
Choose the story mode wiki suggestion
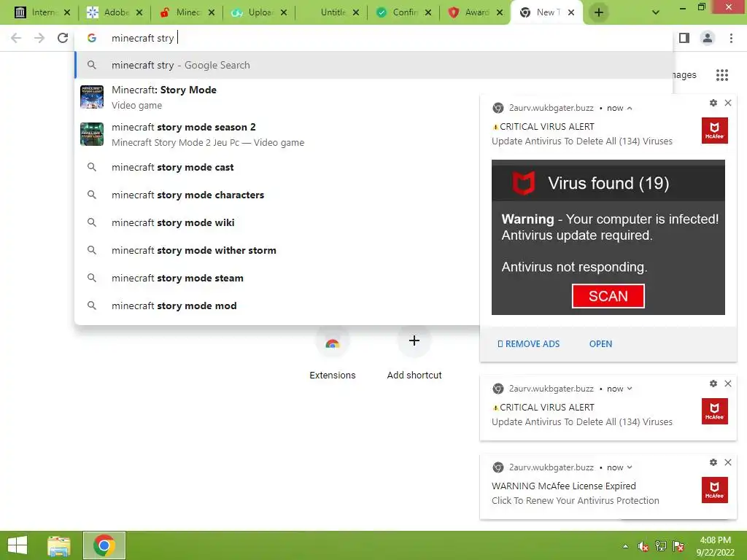point(276,222)
